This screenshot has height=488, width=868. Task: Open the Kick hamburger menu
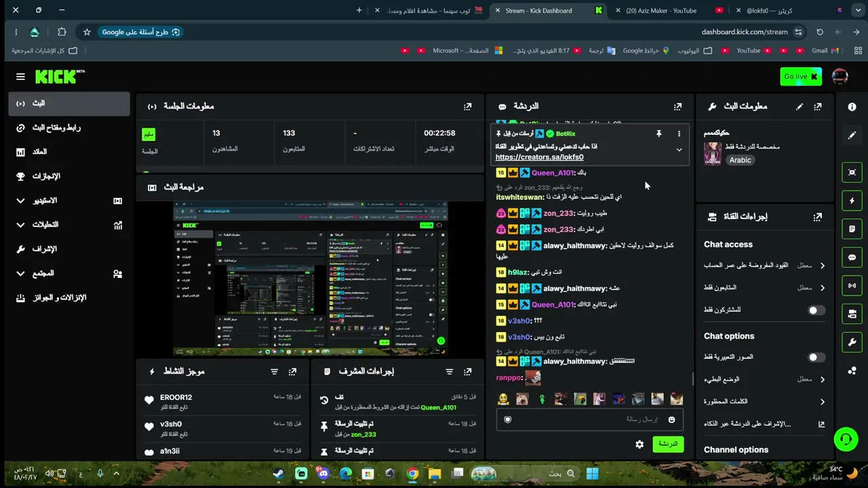pos(20,77)
